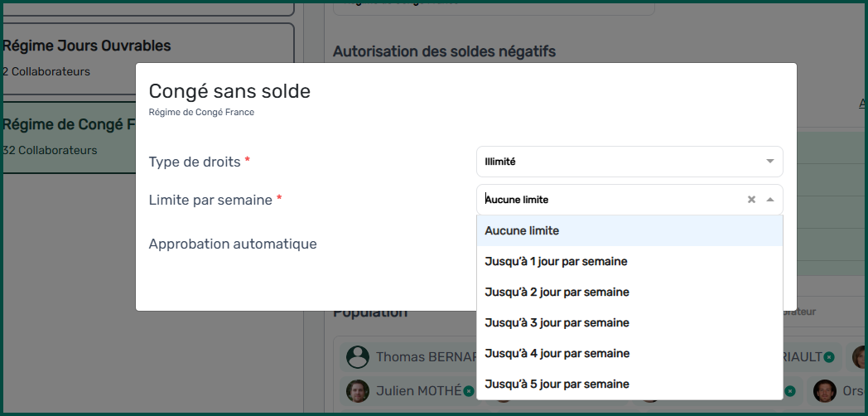This screenshot has height=416, width=868.
Task: Remove the collaborator ending in RIAULT
Action: [x=829, y=357]
